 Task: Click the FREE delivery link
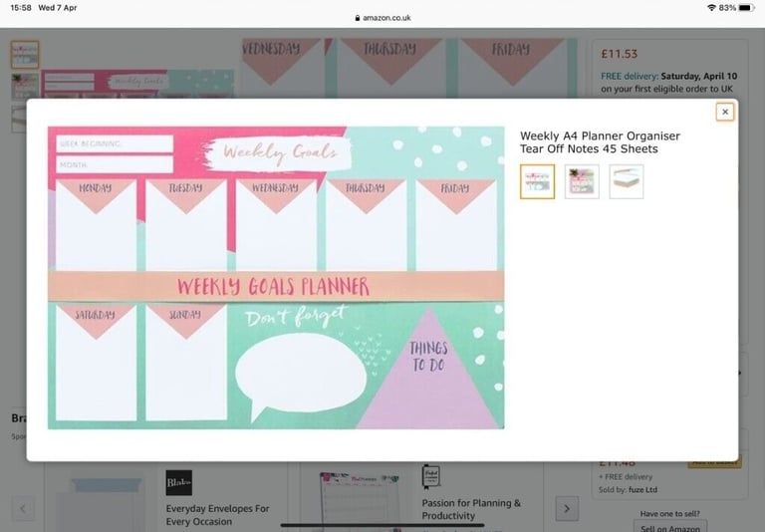click(629, 76)
